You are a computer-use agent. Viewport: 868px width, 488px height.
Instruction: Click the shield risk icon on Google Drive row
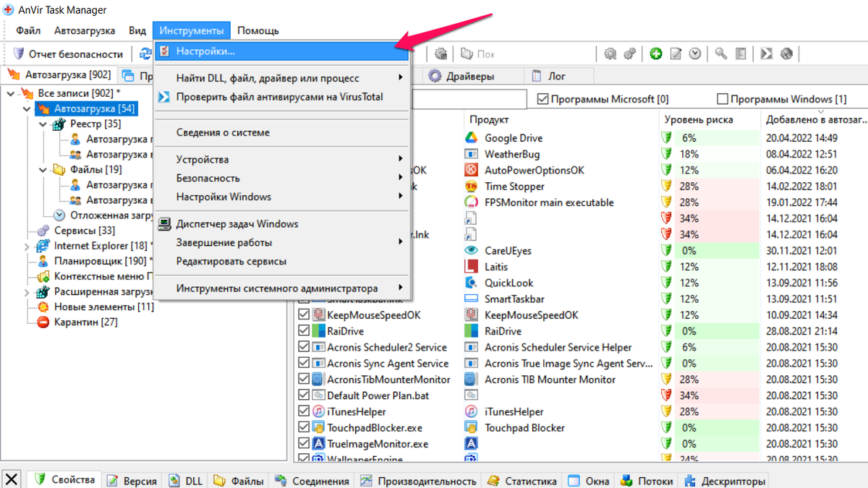point(667,138)
